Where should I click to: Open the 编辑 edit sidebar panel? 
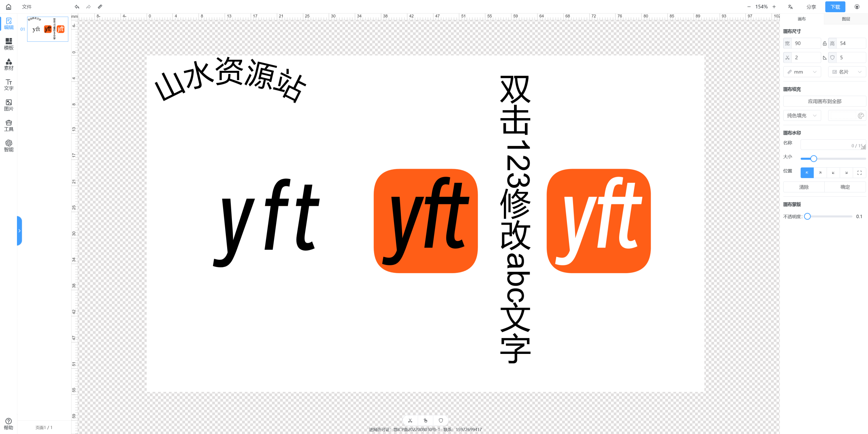pyautogui.click(x=9, y=24)
